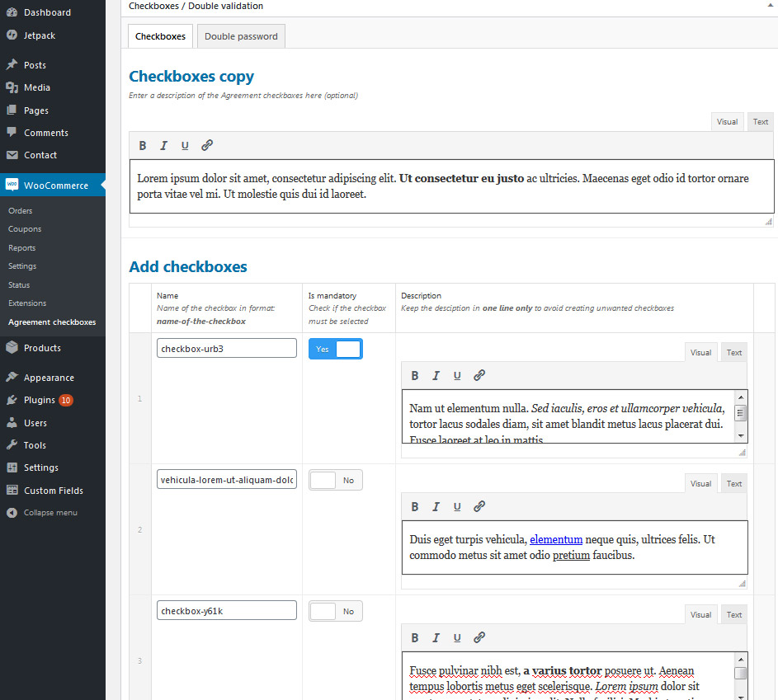The image size is (778, 700).
Task: Click scrollbar down arrow in row 1 editor
Action: pos(741,436)
